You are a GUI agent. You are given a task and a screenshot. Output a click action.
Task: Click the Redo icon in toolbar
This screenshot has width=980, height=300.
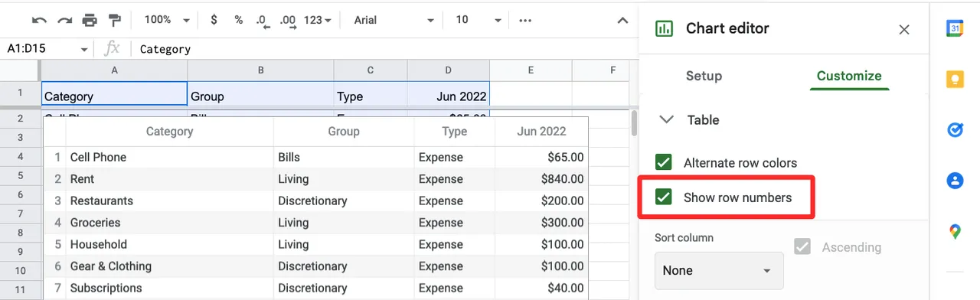(65, 20)
